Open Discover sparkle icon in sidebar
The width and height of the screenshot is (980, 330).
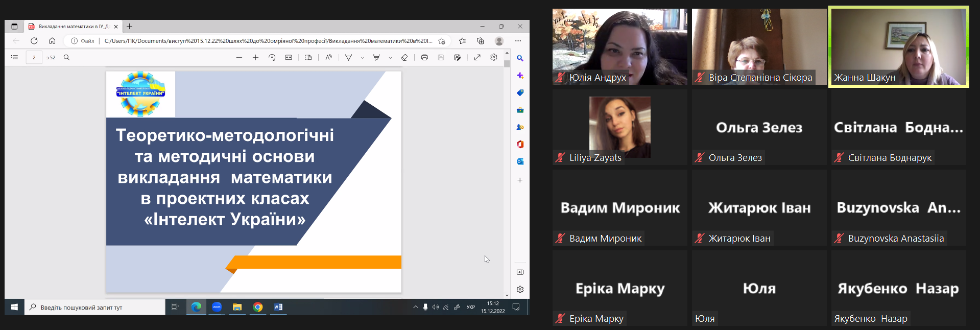pos(520,76)
